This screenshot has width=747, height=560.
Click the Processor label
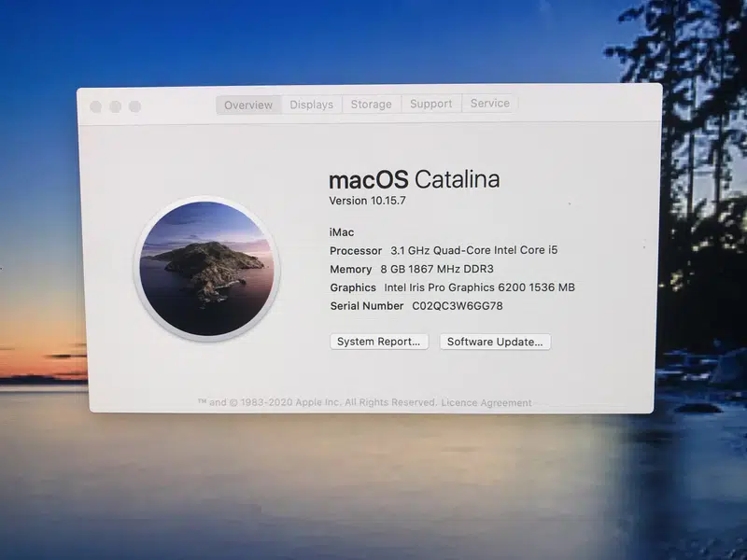point(356,250)
